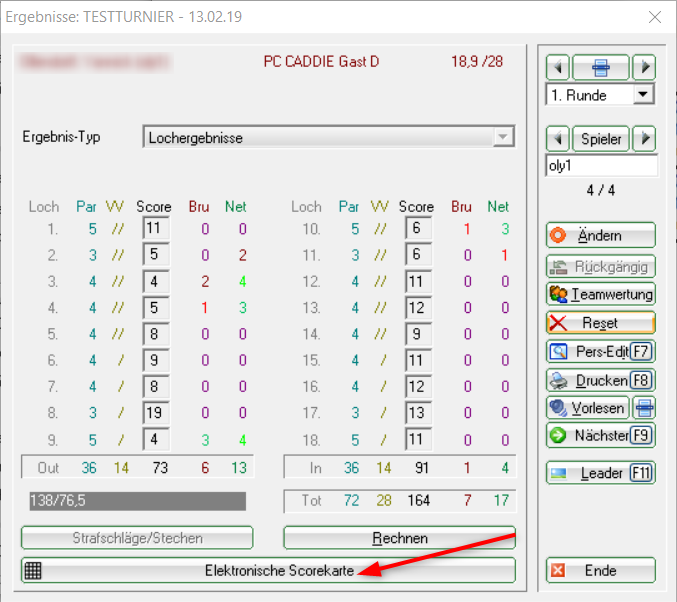Click the Reset button
This screenshot has height=602, width=677.
(x=601, y=323)
